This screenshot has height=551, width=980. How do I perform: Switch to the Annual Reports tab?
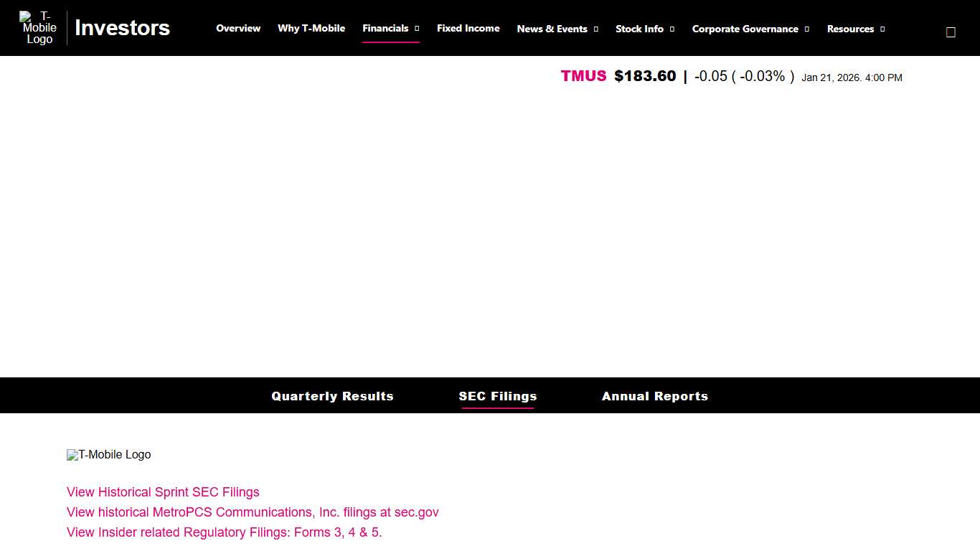pyautogui.click(x=655, y=395)
